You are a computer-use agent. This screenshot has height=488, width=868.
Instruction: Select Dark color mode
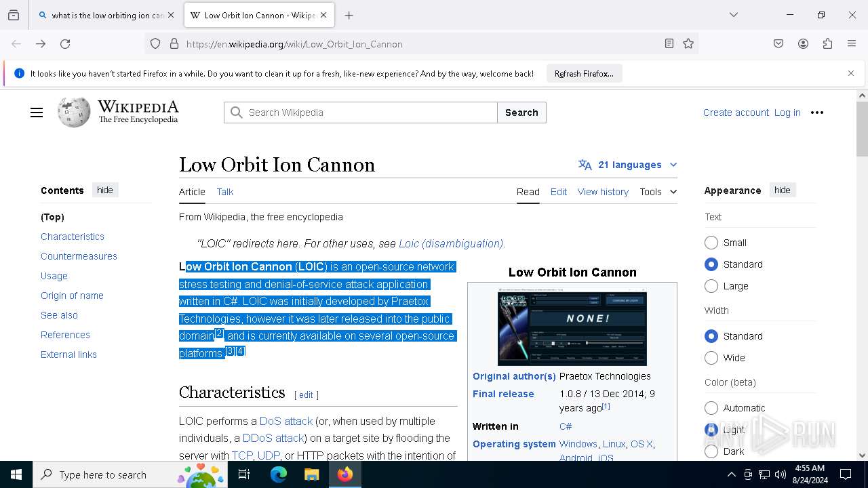(x=711, y=451)
